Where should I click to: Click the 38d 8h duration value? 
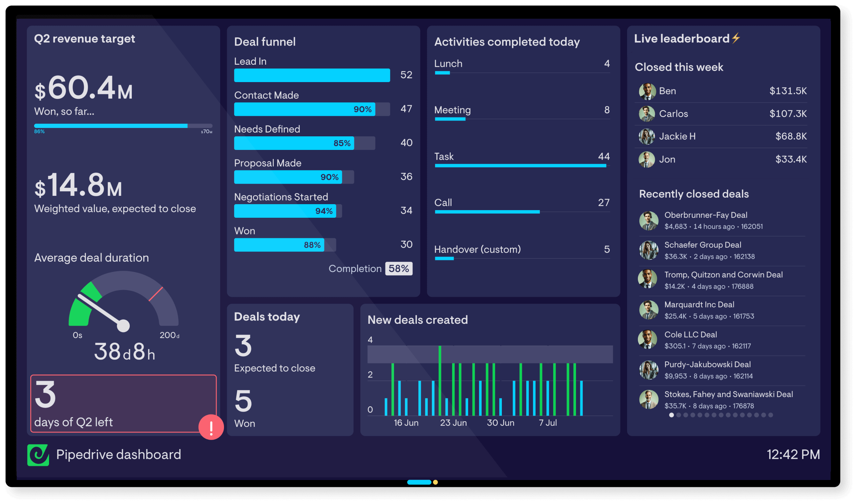pos(124,352)
